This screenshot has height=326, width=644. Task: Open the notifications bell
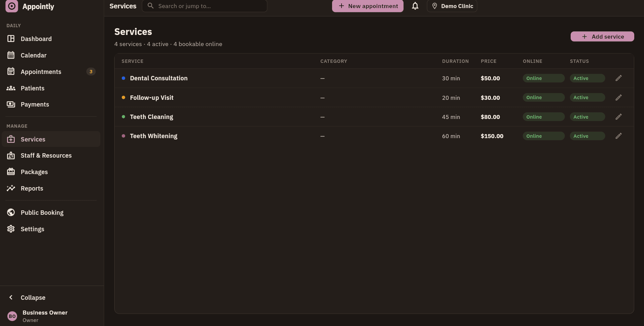click(x=415, y=6)
